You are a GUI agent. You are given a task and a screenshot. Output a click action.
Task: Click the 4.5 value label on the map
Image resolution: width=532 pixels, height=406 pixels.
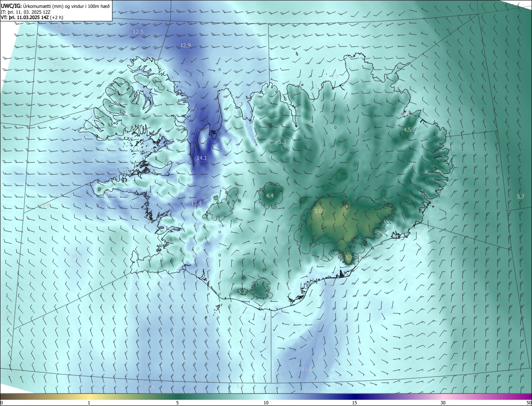(x=407, y=130)
